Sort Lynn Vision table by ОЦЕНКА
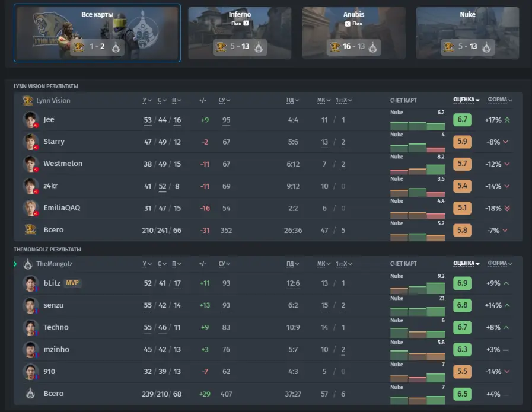This screenshot has width=532, height=412. point(466,100)
